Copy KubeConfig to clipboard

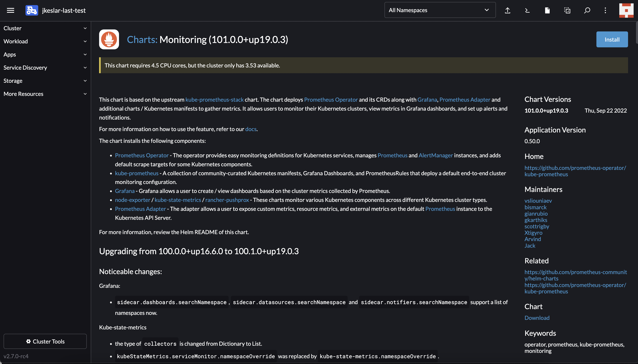(x=567, y=10)
